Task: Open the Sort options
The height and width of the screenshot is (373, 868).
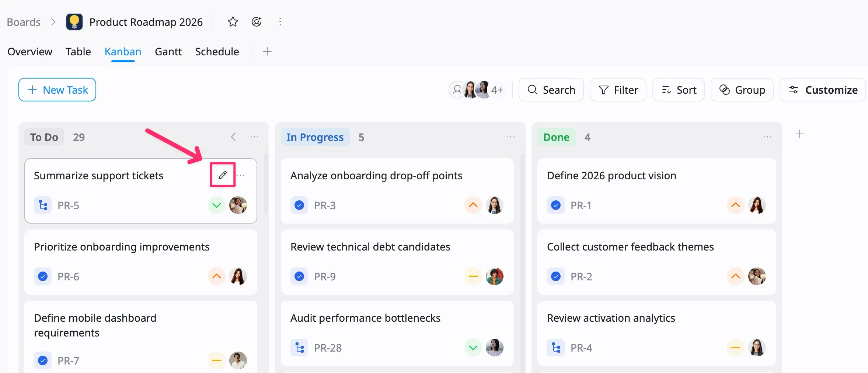Action: pos(679,90)
